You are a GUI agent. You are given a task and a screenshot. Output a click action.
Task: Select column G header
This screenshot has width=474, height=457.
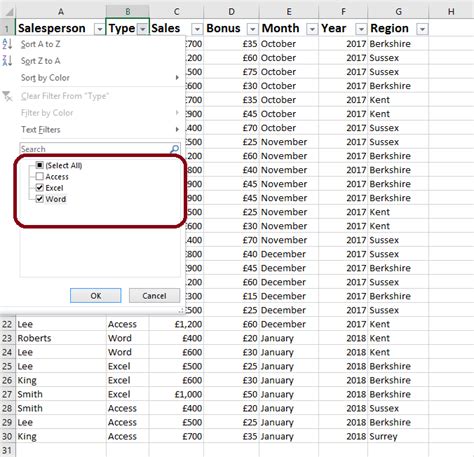tap(398, 12)
